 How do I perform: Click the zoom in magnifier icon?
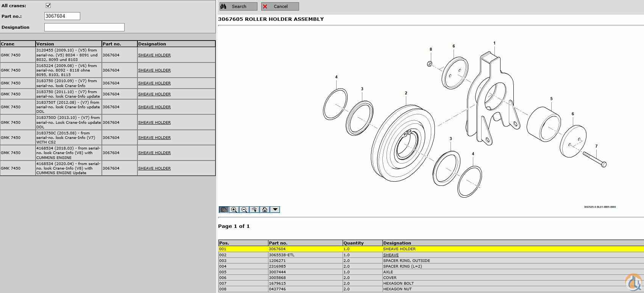click(234, 210)
